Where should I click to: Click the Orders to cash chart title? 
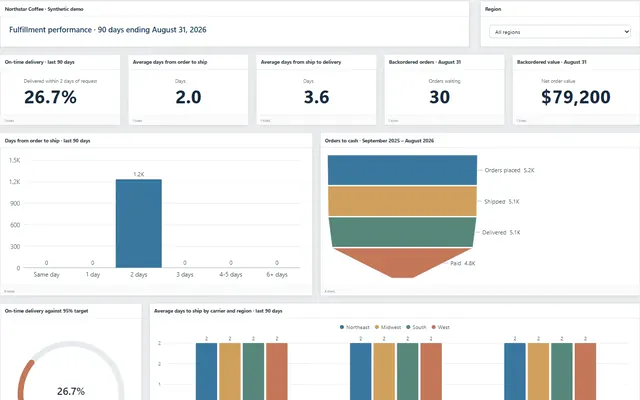pos(379,141)
